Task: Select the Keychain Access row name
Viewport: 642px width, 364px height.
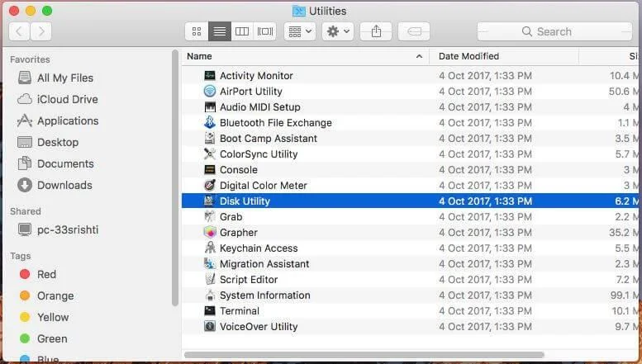Action: pos(259,248)
